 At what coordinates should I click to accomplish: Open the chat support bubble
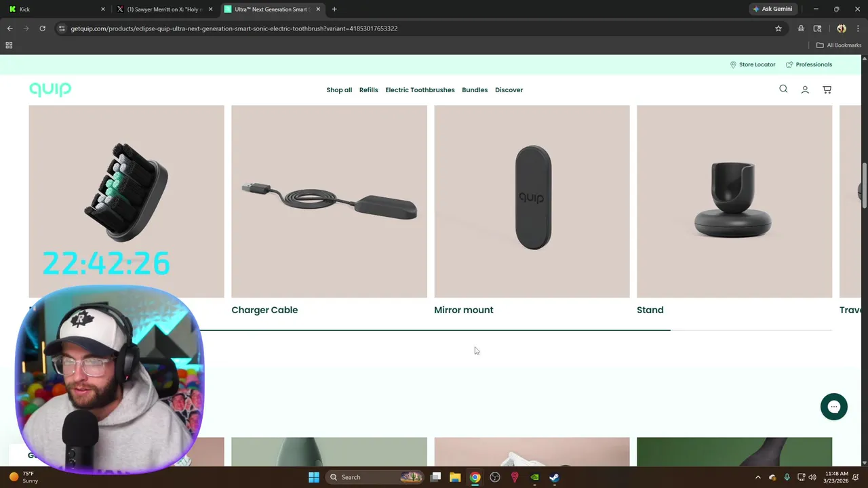pyautogui.click(x=834, y=407)
